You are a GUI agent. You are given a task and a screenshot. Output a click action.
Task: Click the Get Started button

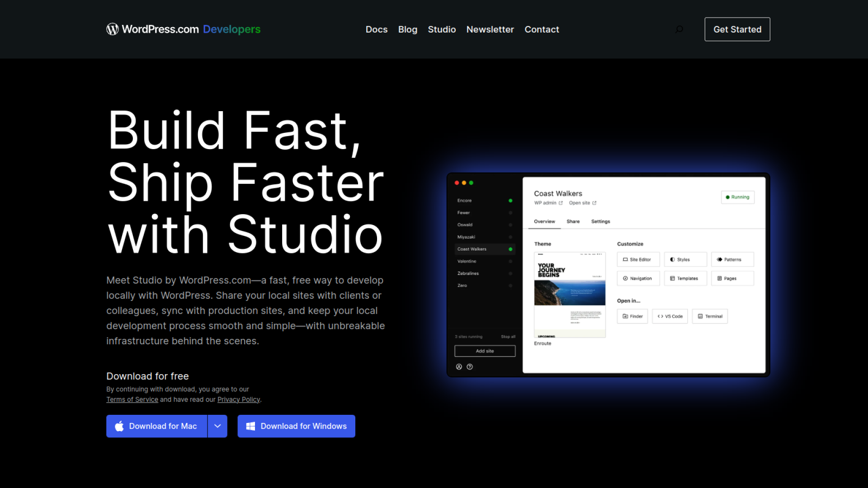coord(737,29)
